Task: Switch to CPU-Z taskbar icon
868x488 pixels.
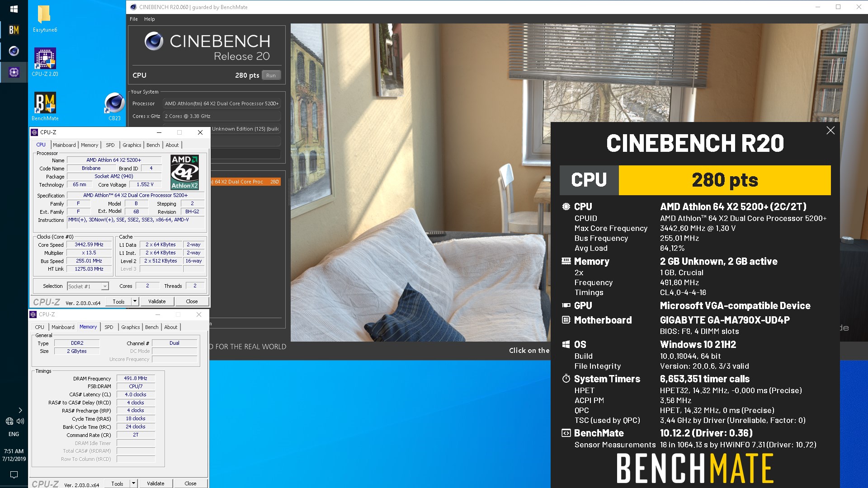Action: click(14, 72)
